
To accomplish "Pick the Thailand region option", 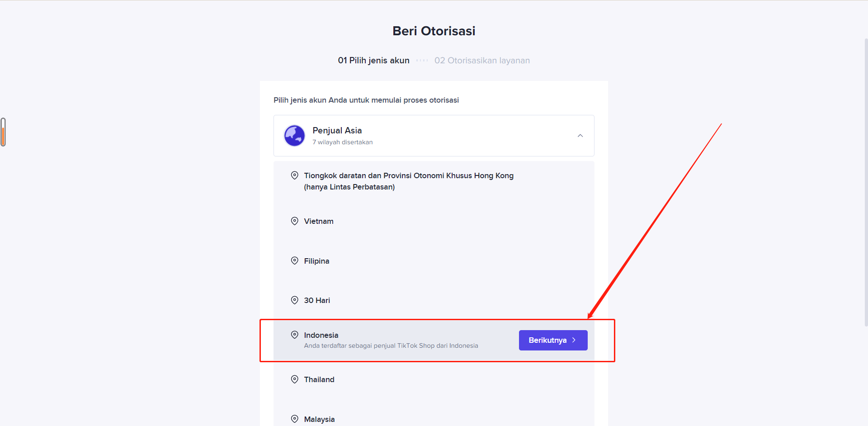I will tap(319, 379).
